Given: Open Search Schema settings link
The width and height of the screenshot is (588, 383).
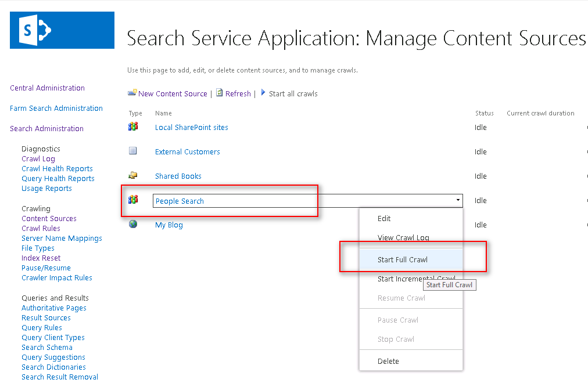Looking at the screenshot, I should 47,348.
